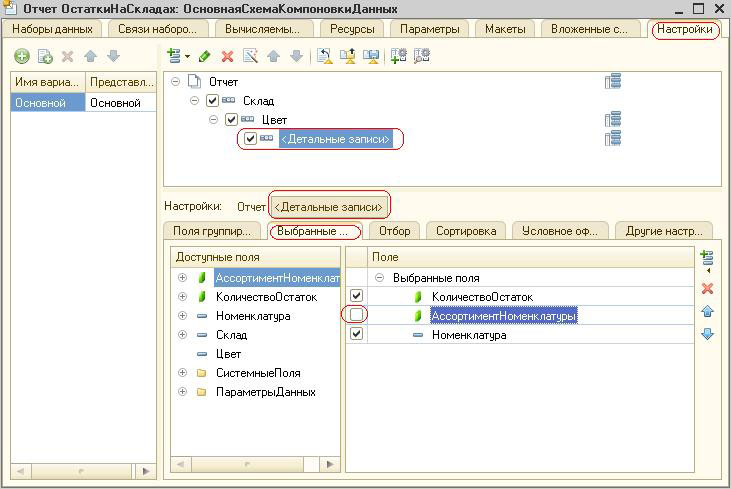Click the red delete icon beside selected fields
This screenshot has width=731, height=489.
[707, 288]
